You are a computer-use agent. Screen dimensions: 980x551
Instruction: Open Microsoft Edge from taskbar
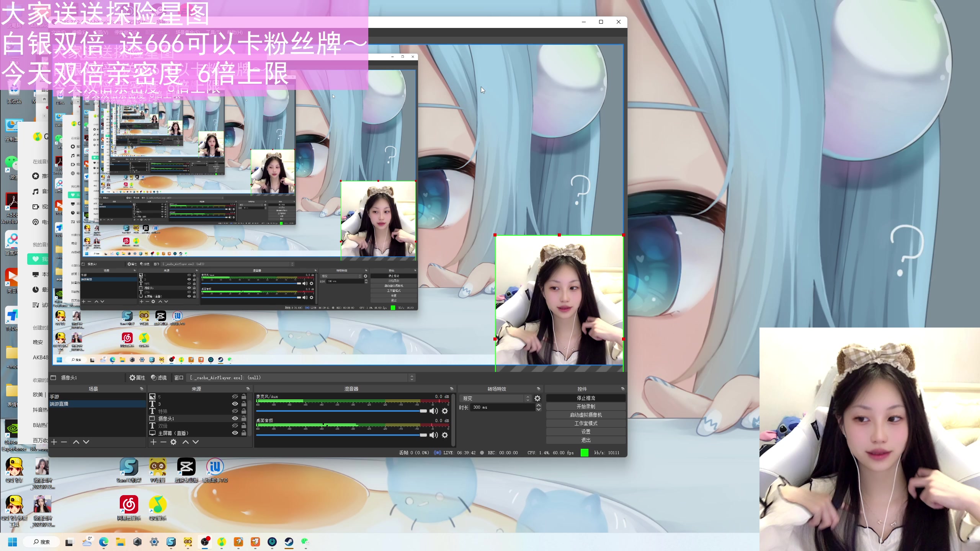[x=104, y=542]
